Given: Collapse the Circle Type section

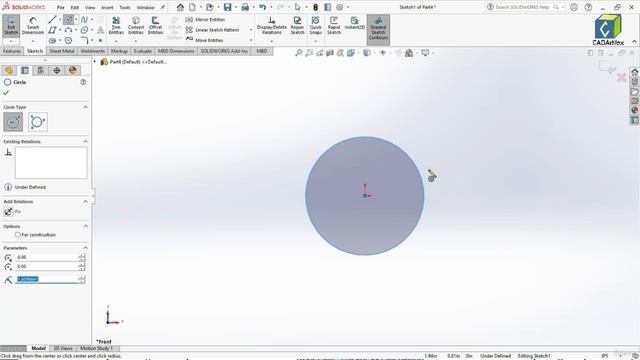Looking at the screenshot, I should [85, 107].
